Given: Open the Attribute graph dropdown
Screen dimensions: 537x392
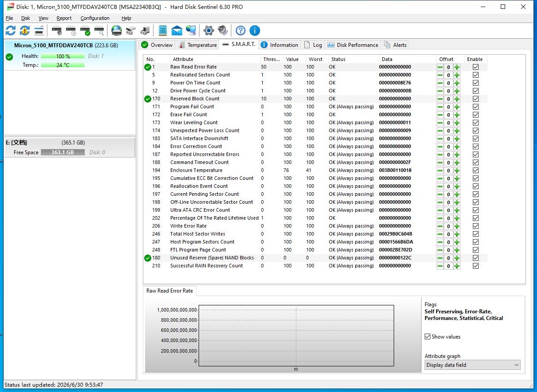Looking at the screenshot, I should (x=472, y=365).
